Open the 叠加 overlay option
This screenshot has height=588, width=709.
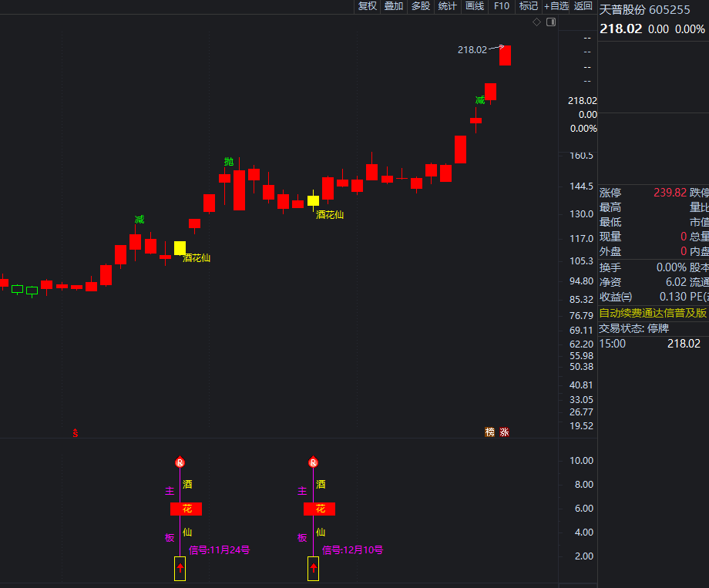coord(394,6)
